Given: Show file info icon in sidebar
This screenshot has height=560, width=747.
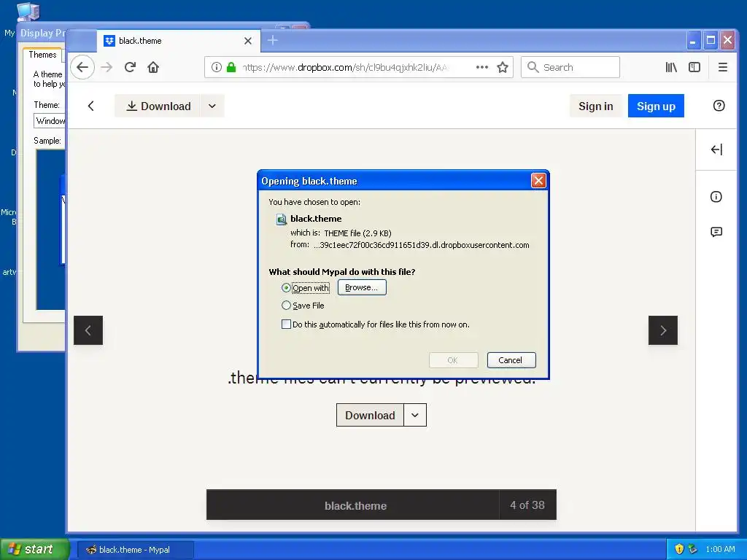Looking at the screenshot, I should tap(716, 197).
